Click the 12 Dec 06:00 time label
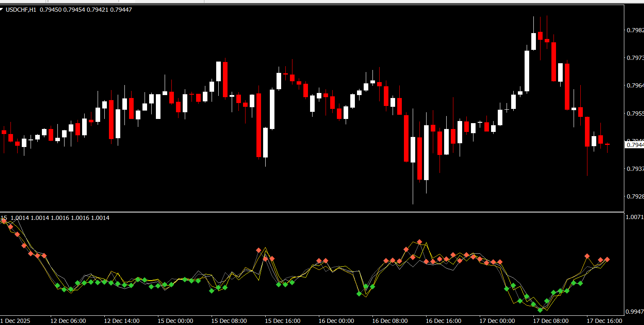 coord(68,321)
